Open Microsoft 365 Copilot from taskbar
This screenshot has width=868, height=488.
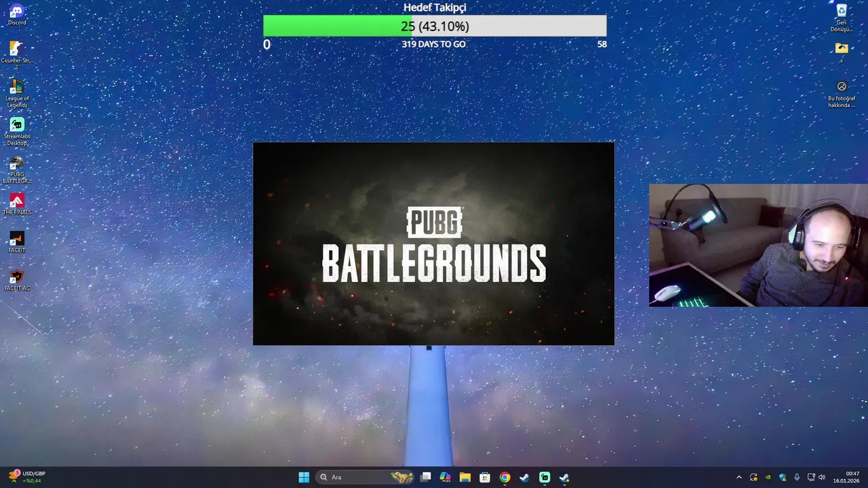click(446, 477)
